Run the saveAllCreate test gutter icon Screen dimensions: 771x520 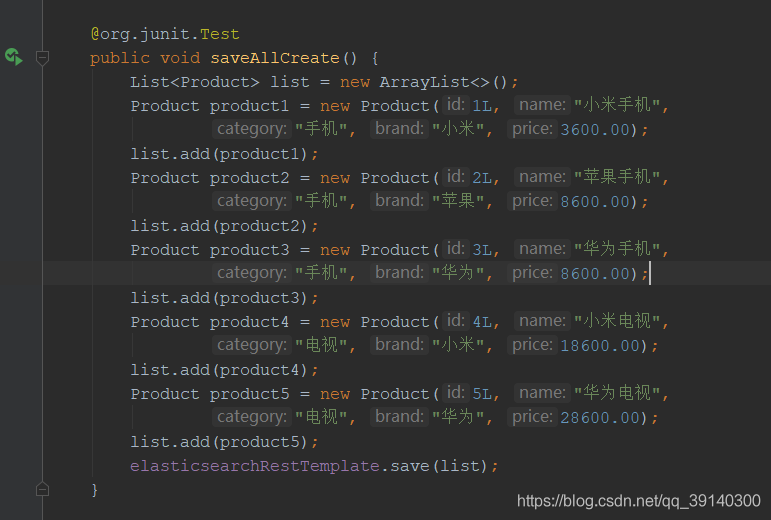pos(14,57)
